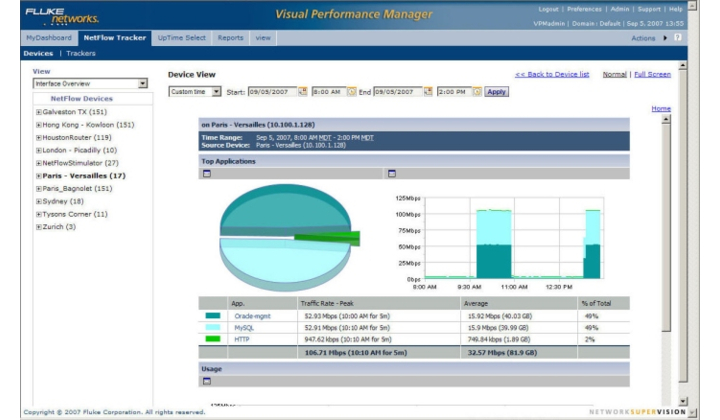Click the pie chart graphic
720x420 pixels.
[289, 237]
